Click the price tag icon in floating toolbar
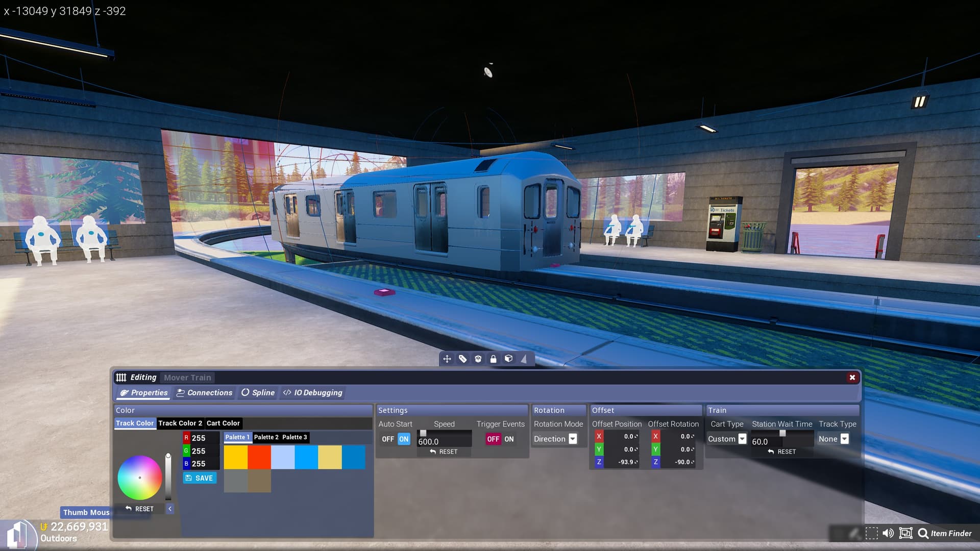The width and height of the screenshot is (980, 551). click(x=462, y=359)
